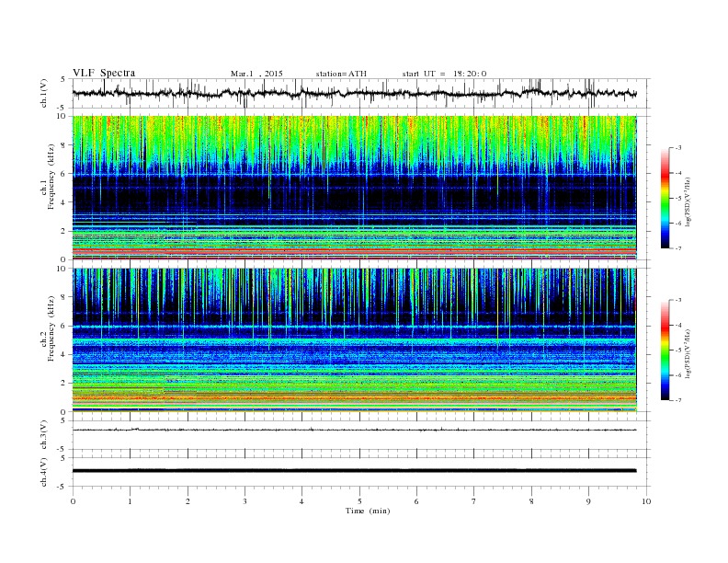Click the time axis tick label '2'

click(188, 501)
